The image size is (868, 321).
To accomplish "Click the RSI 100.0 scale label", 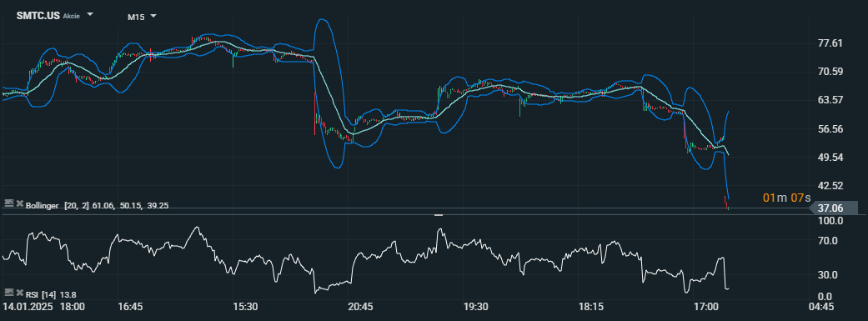I will click(x=830, y=221).
